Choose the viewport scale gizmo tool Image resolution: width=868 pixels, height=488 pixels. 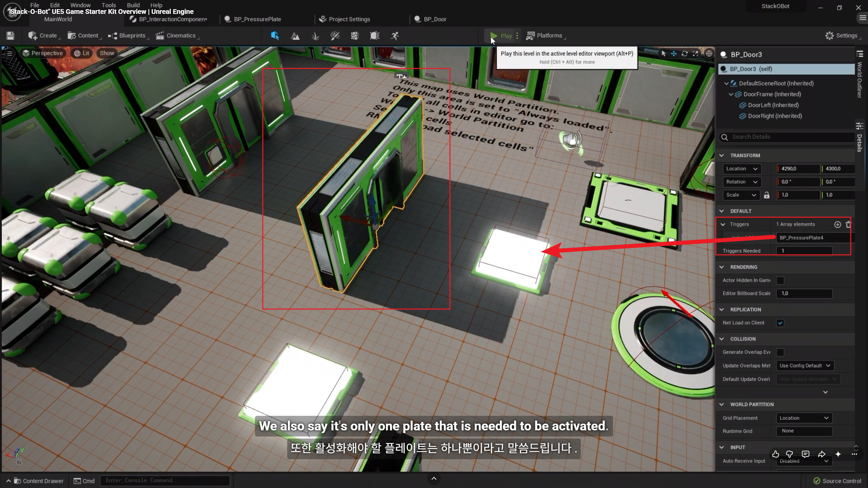coord(695,54)
